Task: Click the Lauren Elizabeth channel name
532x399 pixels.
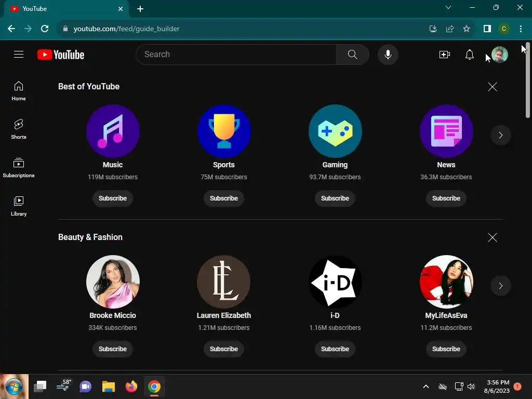Action: pos(224,315)
